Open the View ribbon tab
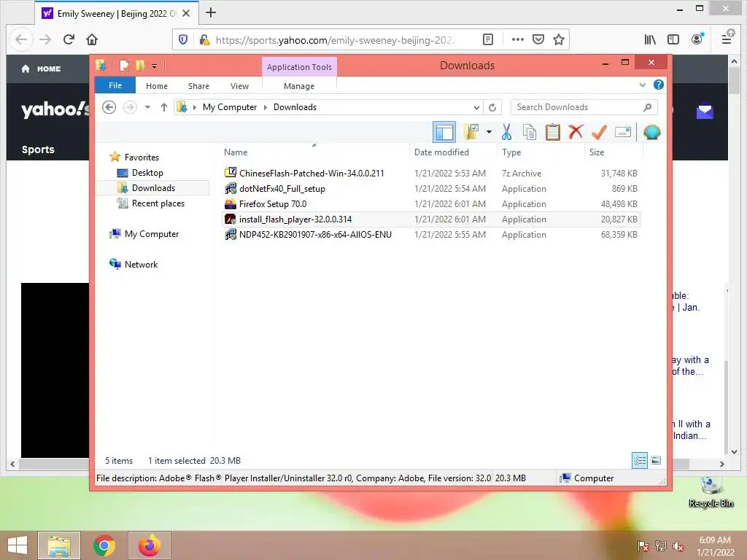 [x=239, y=86]
